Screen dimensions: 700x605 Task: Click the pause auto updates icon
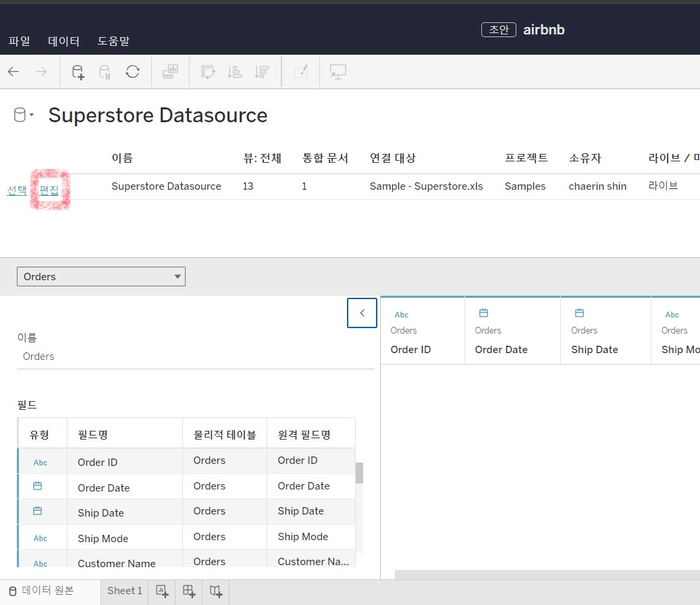coord(105,72)
